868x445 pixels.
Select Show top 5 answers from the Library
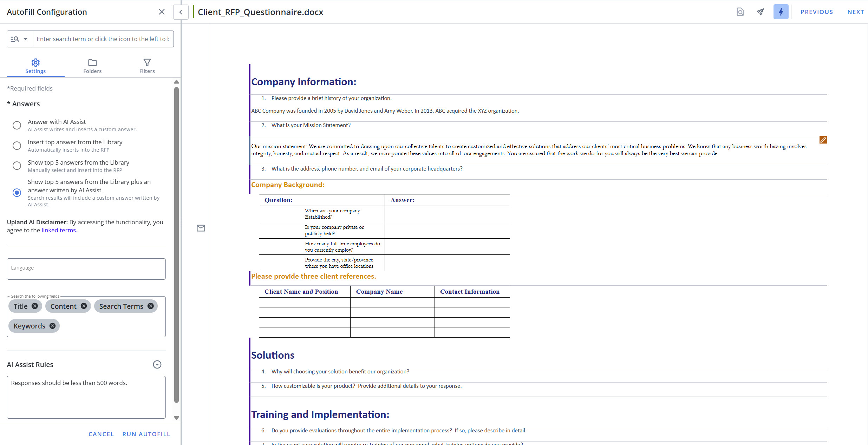pos(17,166)
